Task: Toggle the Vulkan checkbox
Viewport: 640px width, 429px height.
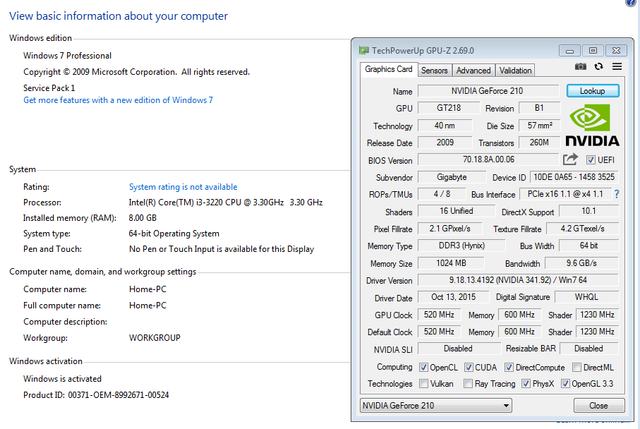Action: point(424,384)
